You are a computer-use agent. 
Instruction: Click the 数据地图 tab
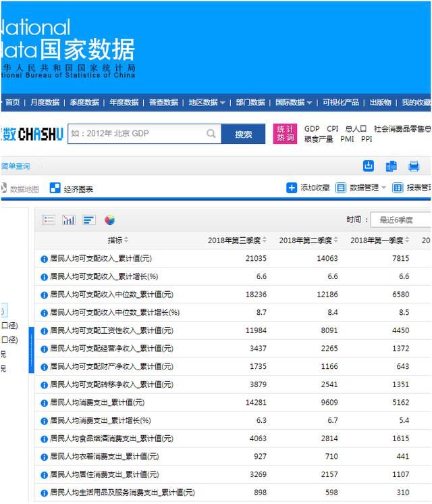(20, 188)
